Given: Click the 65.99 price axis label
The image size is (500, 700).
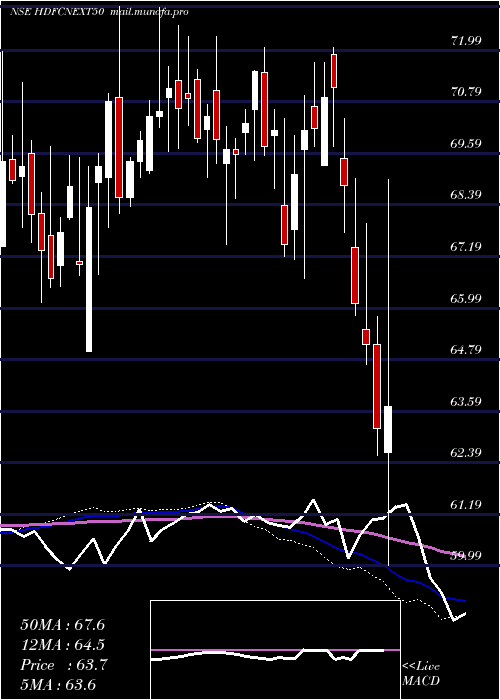Looking at the screenshot, I should click(467, 298).
